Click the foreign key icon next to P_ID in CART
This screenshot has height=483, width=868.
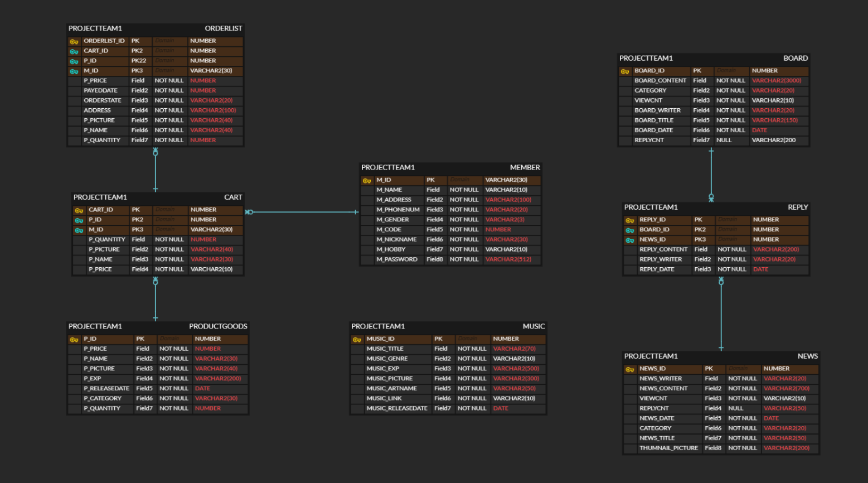point(79,220)
